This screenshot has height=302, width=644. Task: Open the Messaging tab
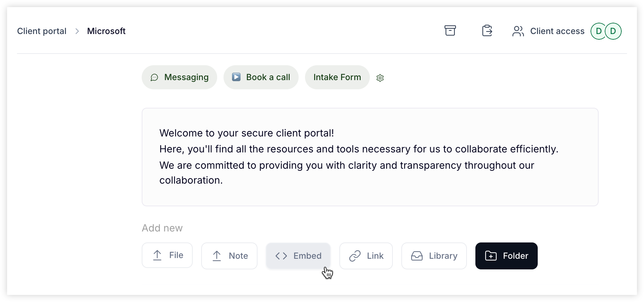click(x=179, y=77)
